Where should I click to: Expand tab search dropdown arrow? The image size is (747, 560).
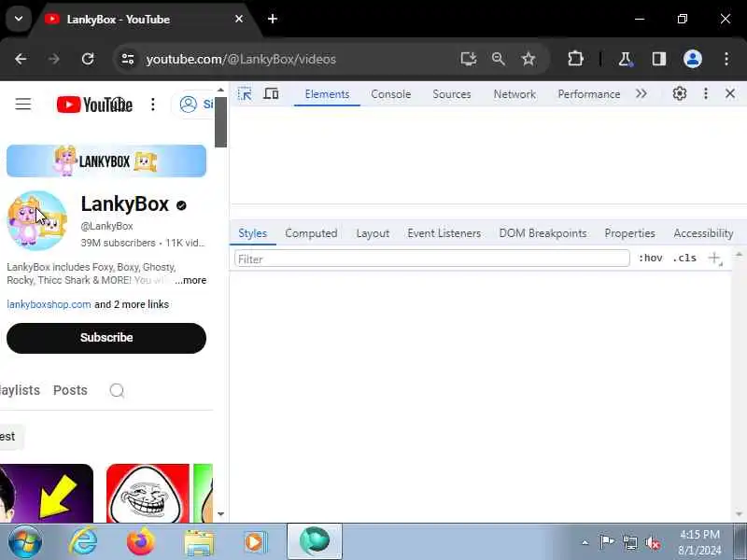point(19,19)
